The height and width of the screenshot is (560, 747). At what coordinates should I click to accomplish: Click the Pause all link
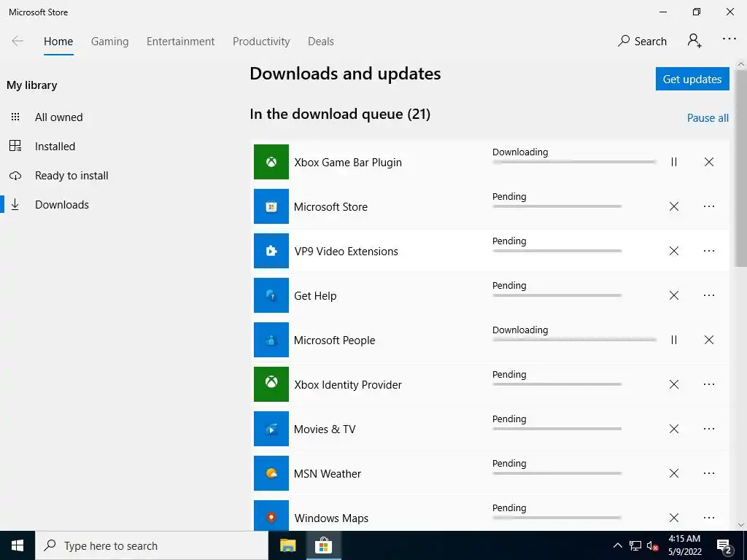click(708, 118)
